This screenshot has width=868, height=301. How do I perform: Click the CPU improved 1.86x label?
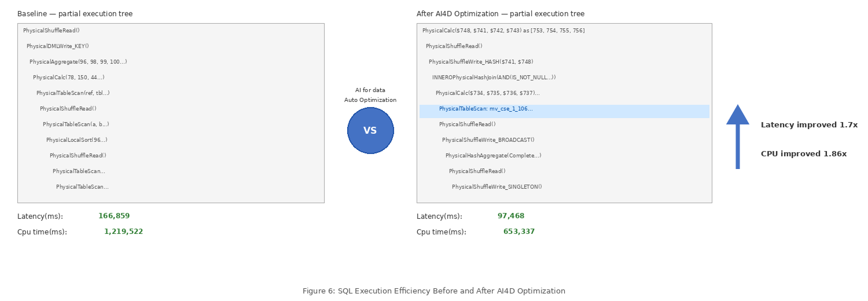pos(804,154)
